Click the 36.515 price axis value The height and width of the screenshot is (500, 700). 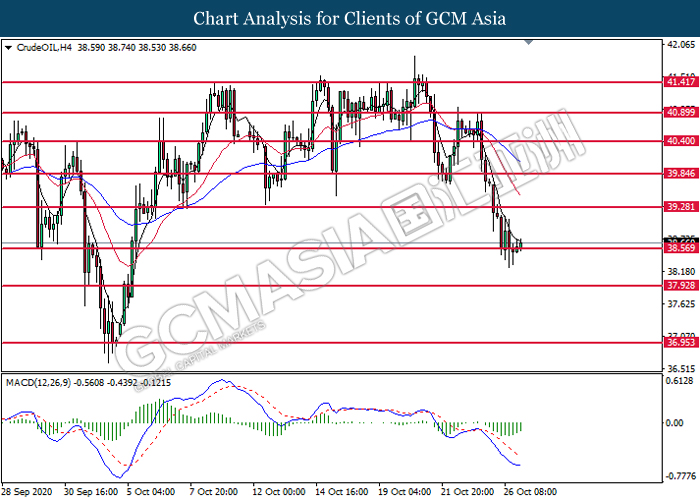point(681,369)
